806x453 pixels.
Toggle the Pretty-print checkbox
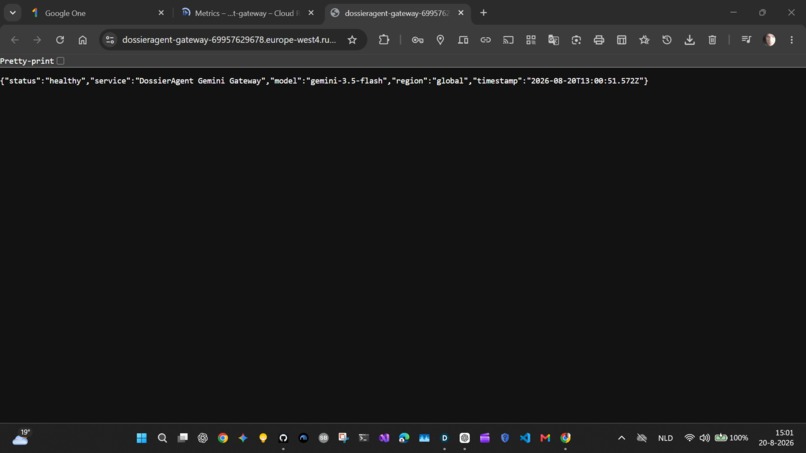61,61
